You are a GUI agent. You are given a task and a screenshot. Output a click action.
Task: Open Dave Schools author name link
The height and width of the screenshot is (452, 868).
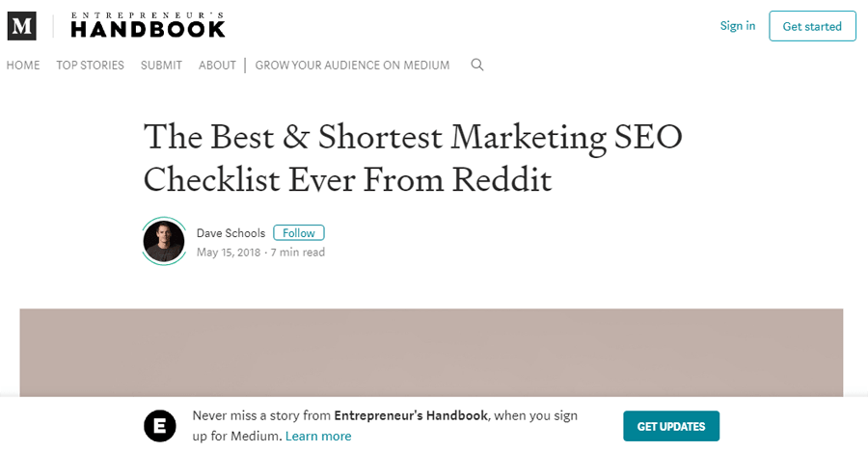231,233
